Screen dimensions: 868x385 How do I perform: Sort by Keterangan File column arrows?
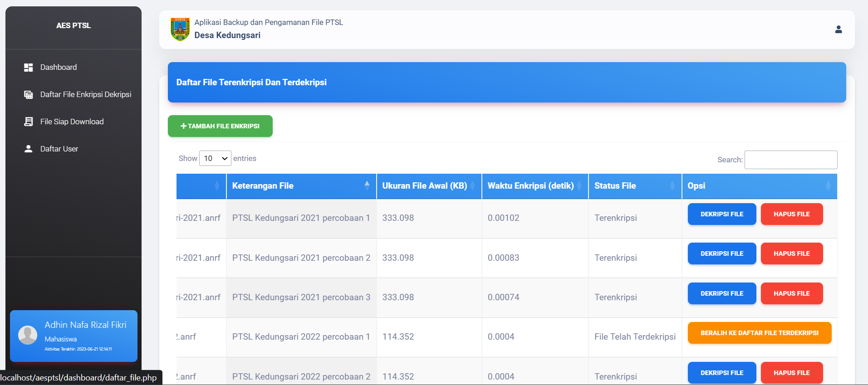(x=367, y=185)
